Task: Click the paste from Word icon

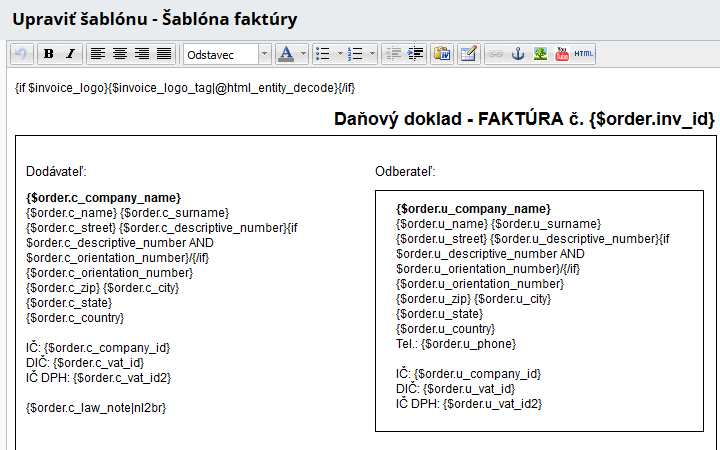Action: [442, 53]
